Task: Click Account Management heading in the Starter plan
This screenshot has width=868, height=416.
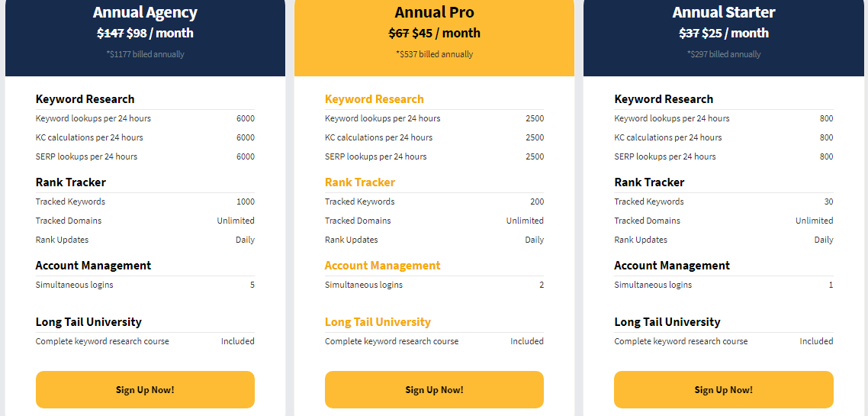Action: point(672,266)
